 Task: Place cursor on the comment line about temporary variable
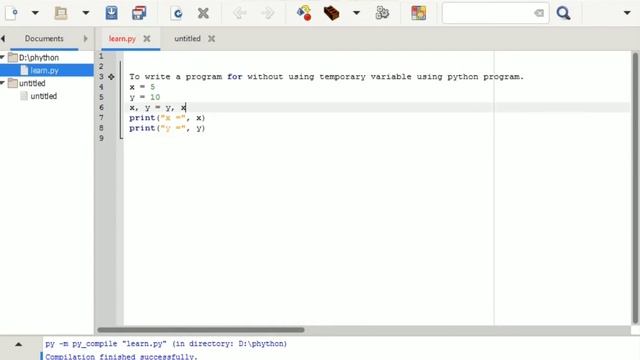click(x=326, y=77)
